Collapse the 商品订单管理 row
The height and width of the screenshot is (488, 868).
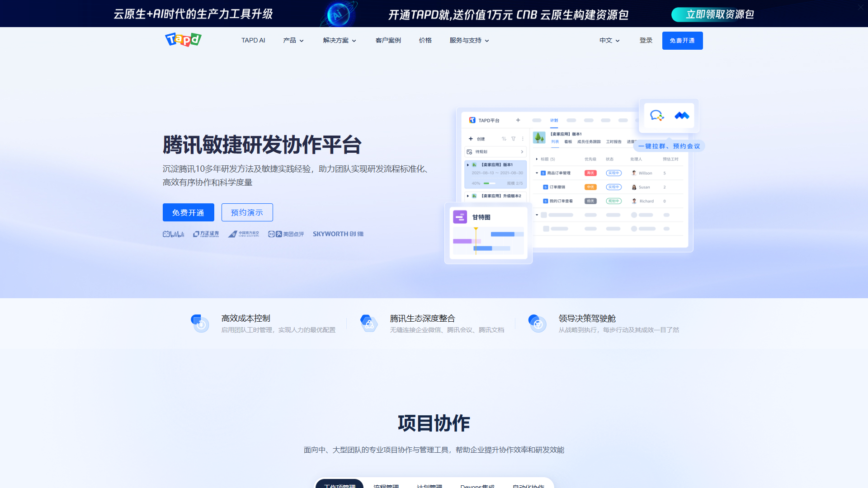click(537, 173)
